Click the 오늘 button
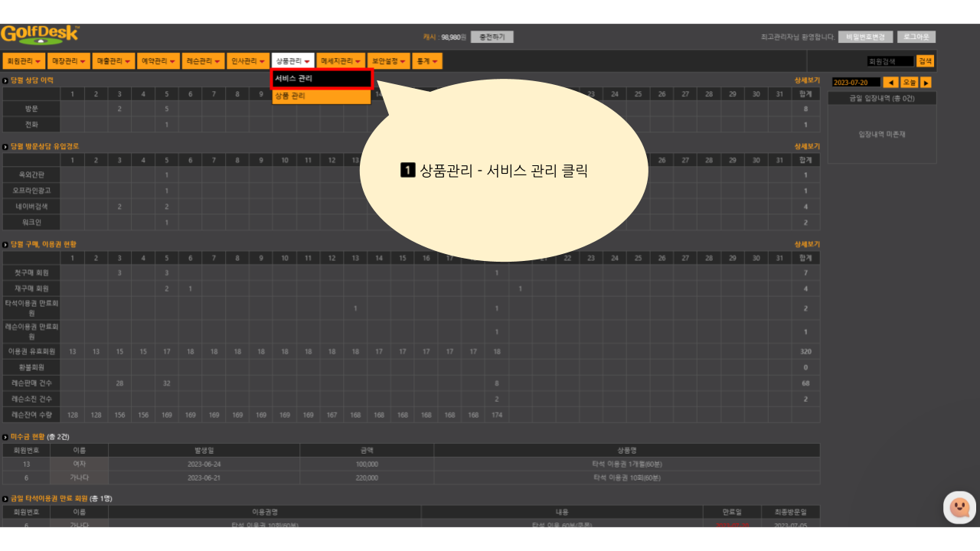This screenshot has height=551, width=980. tap(909, 83)
